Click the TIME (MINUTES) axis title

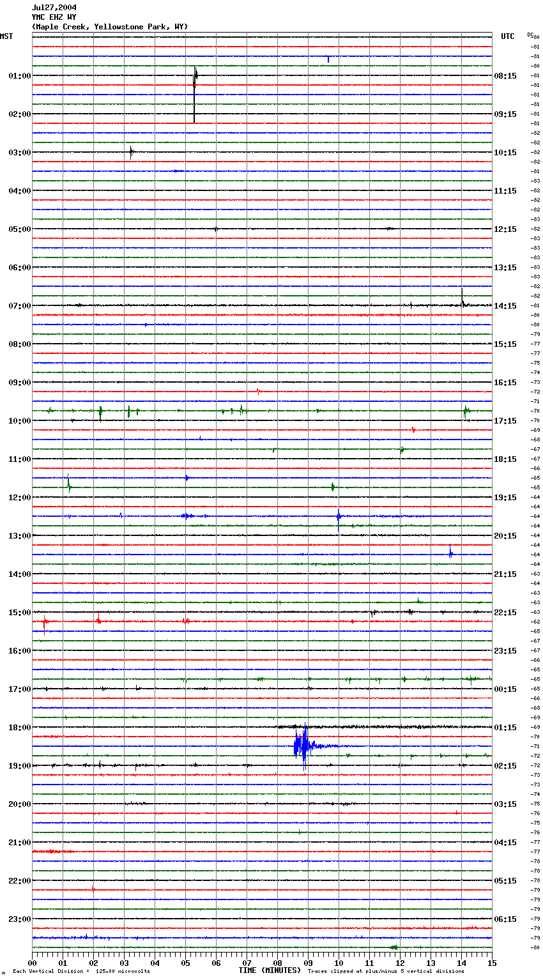click(x=270, y=970)
